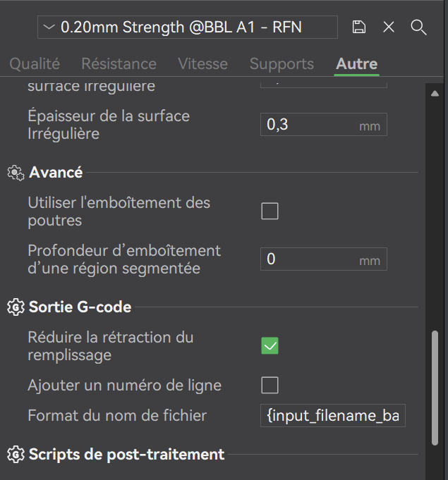
Task: Click the Avancé section gear icon
Action: (x=16, y=173)
